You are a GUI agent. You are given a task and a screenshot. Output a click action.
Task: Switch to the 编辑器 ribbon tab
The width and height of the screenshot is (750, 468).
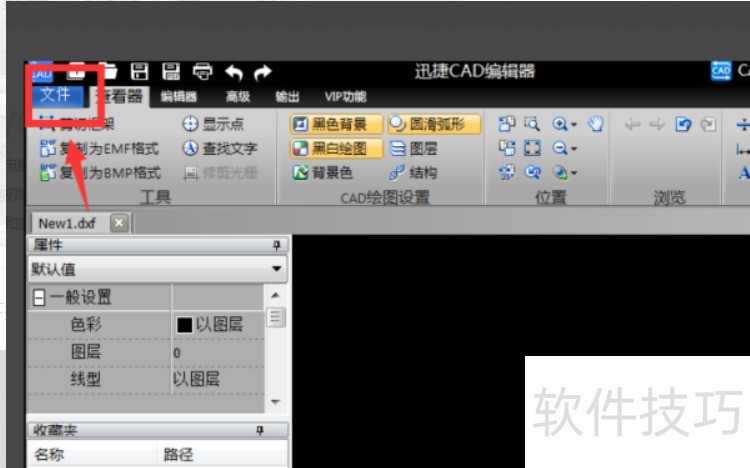coord(179,97)
